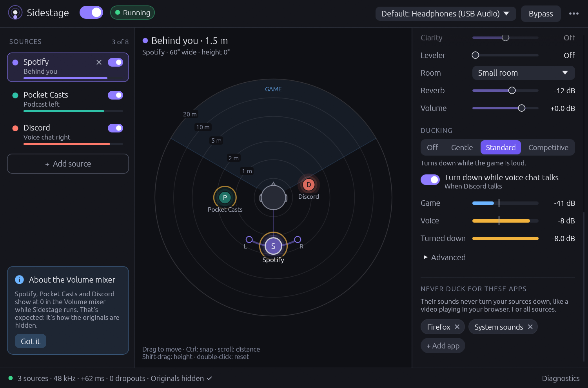Remove the Spotify source with X icon
This screenshot has height=388, width=588.
99,62
